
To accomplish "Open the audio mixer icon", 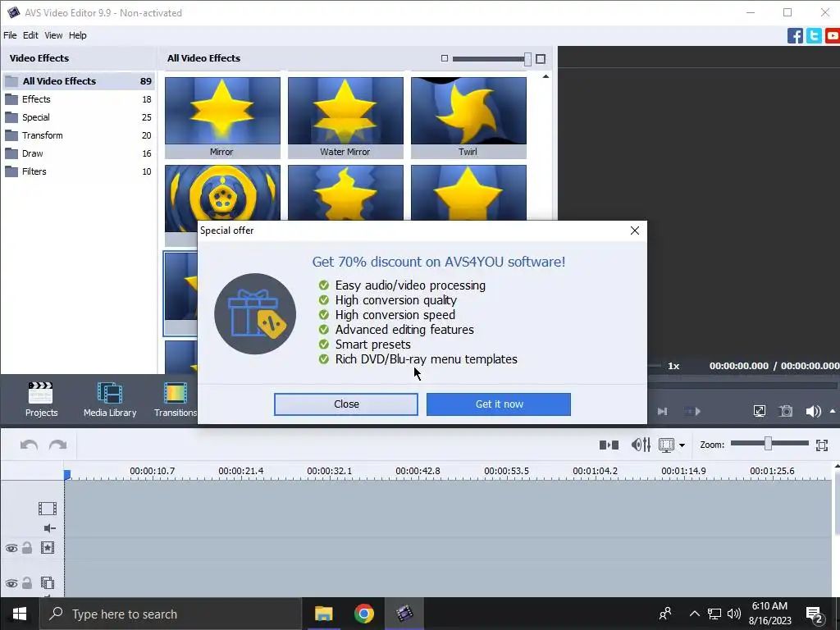I will (x=641, y=445).
